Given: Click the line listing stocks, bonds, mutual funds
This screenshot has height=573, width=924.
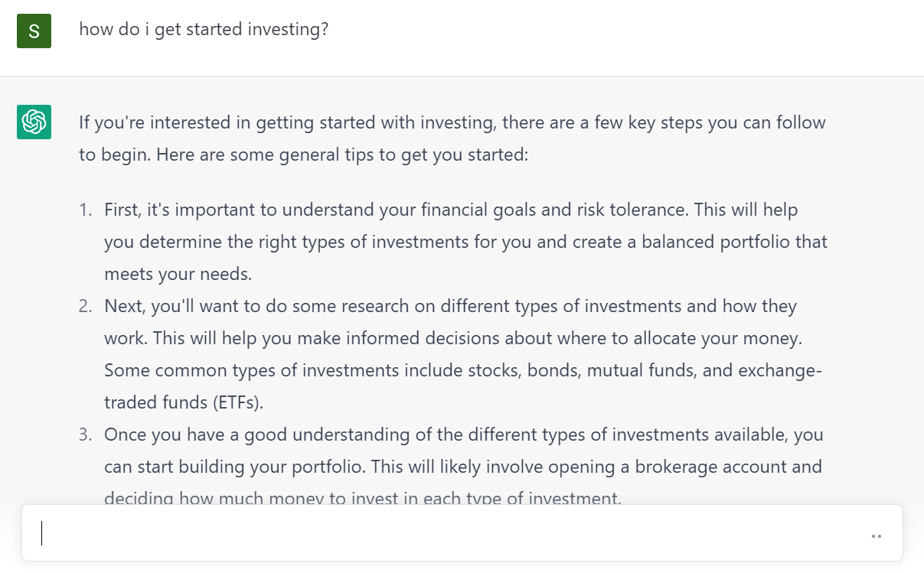Looking at the screenshot, I should 462,370.
